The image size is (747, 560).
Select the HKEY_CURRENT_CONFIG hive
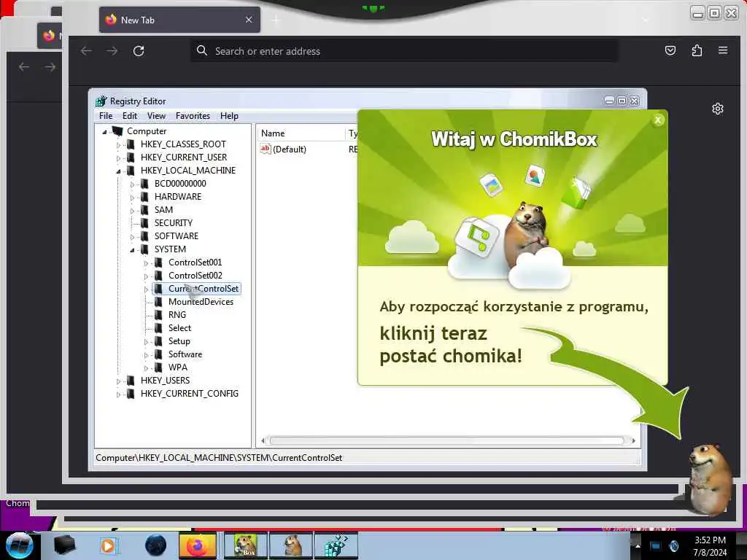(190, 394)
